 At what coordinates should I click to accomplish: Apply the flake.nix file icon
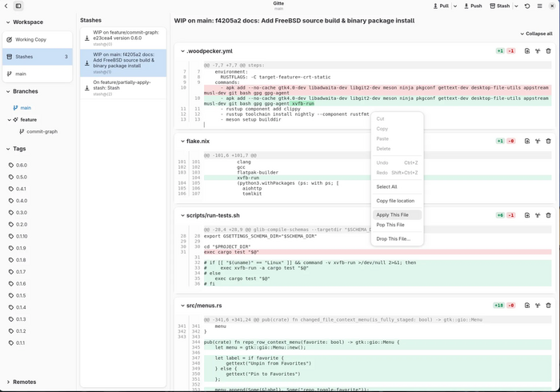pyautogui.click(x=527, y=141)
